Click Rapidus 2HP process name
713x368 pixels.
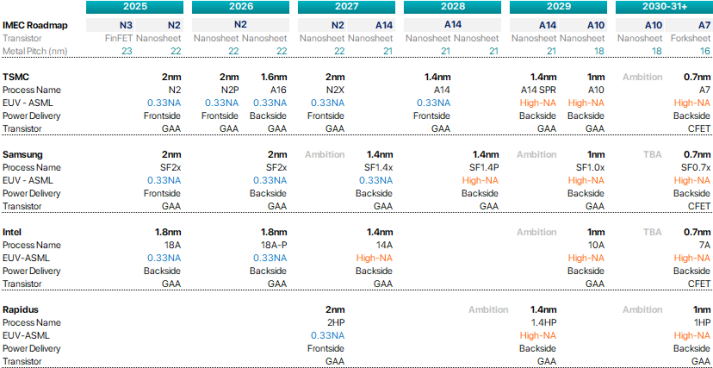(335, 323)
